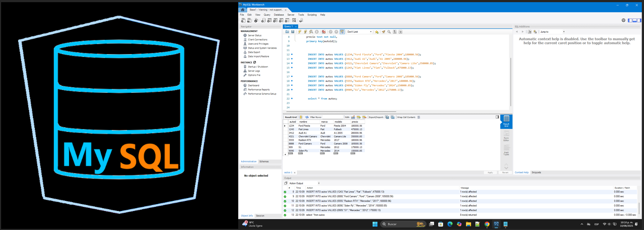Reconnect to the DBMS

click(x=301, y=21)
